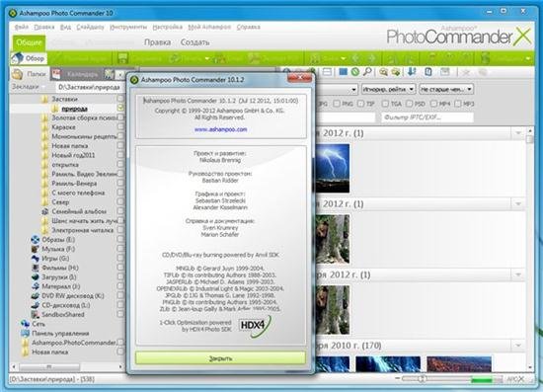This screenshot has height=392, width=543.
Task: Toggle the MP3 file type checkbox
Action: click(457, 104)
